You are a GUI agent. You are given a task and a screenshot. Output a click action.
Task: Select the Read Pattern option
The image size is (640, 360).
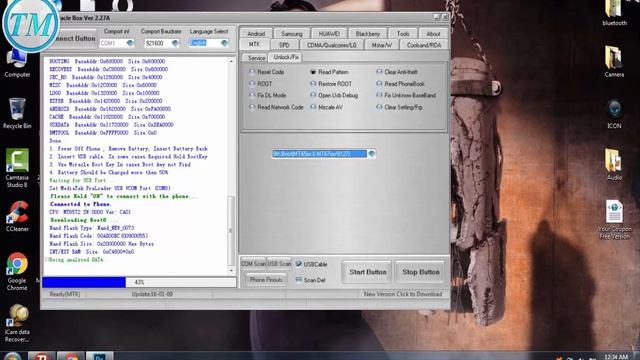[313, 72]
